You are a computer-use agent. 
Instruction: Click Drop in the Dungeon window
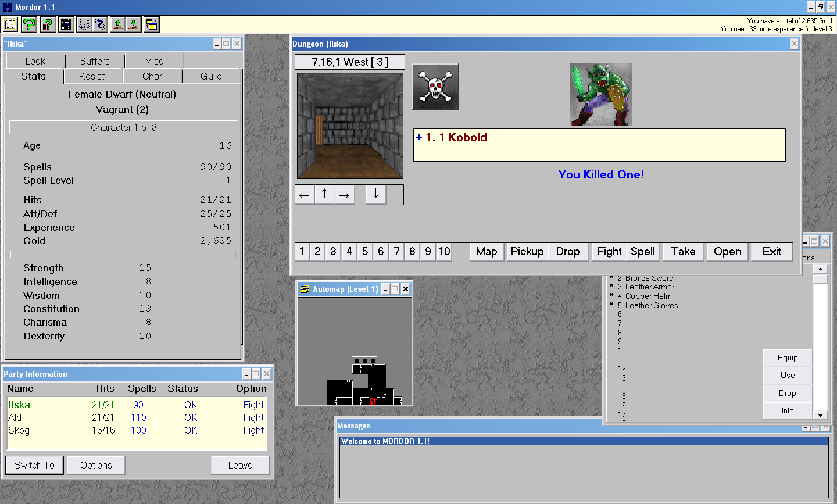(568, 252)
